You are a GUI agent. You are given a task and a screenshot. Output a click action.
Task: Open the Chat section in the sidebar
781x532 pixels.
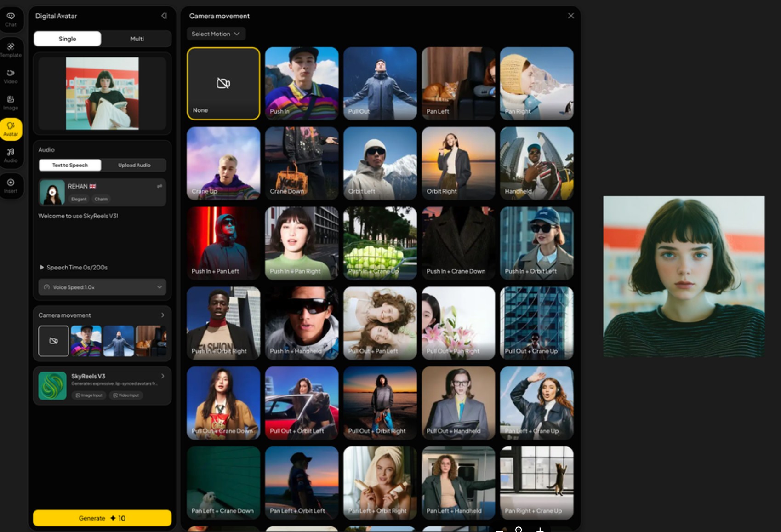click(x=11, y=19)
